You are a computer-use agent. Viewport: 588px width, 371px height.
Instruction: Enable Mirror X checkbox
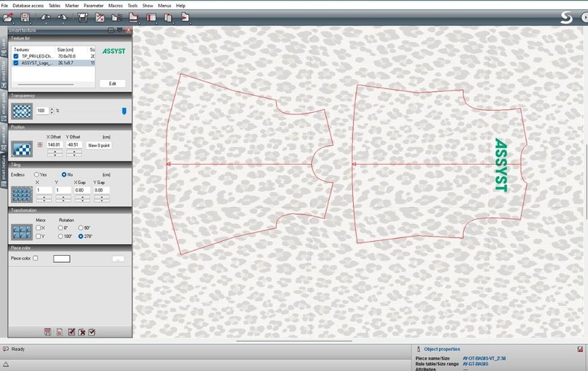38,228
